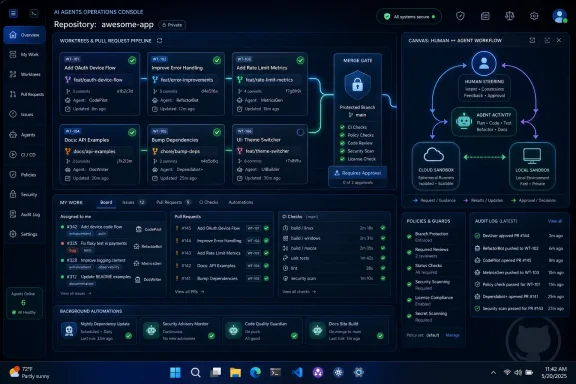Open the Audit Log sidebar item
Screen dimensions: 576x384
point(25,214)
